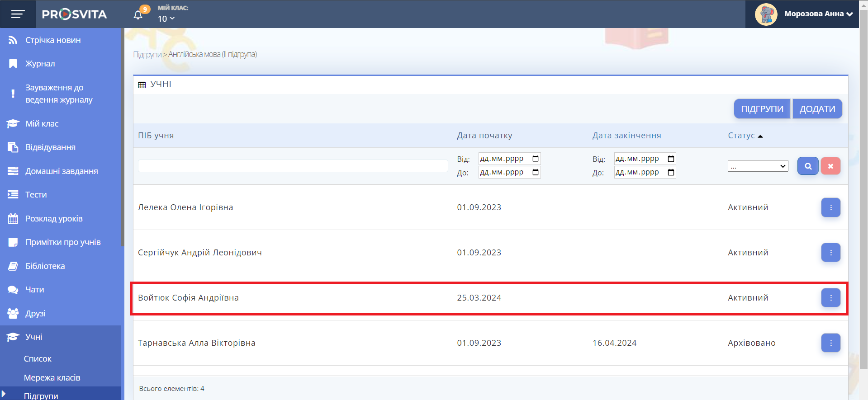Open calendar picker for end date 'До'
Viewport: 868px width, 400px height.
click(x=671, y=172)
